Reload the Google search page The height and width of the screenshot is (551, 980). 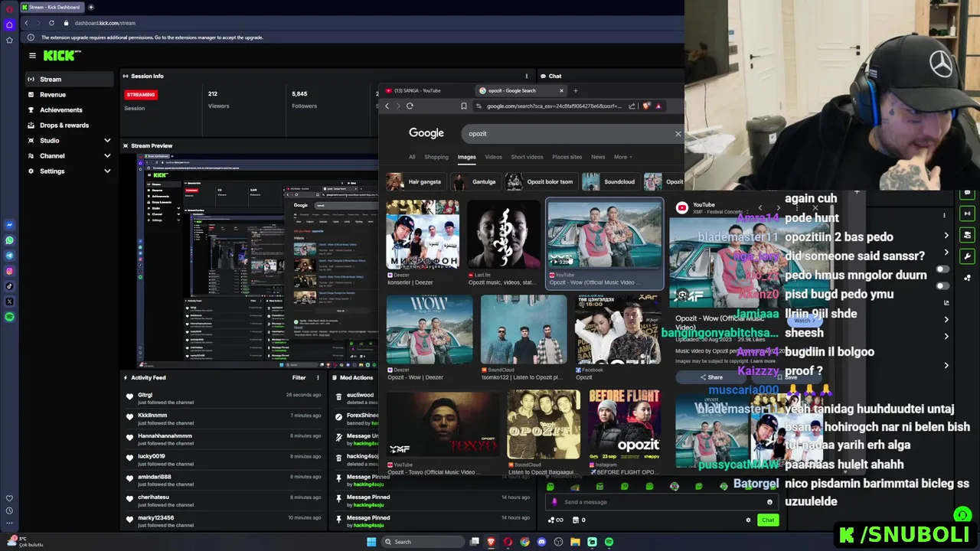[410, 106]
